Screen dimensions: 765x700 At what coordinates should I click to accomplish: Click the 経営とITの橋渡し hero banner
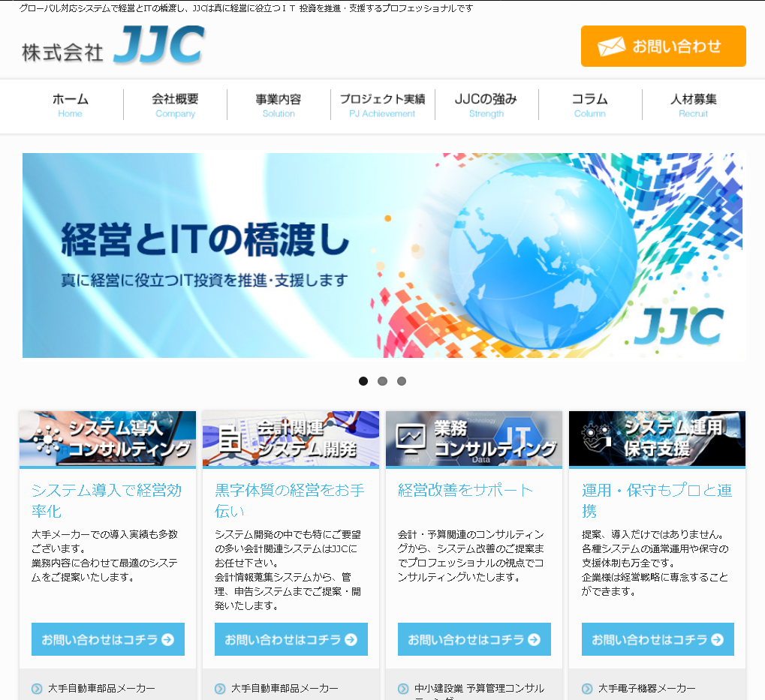(x=382, y=255)
